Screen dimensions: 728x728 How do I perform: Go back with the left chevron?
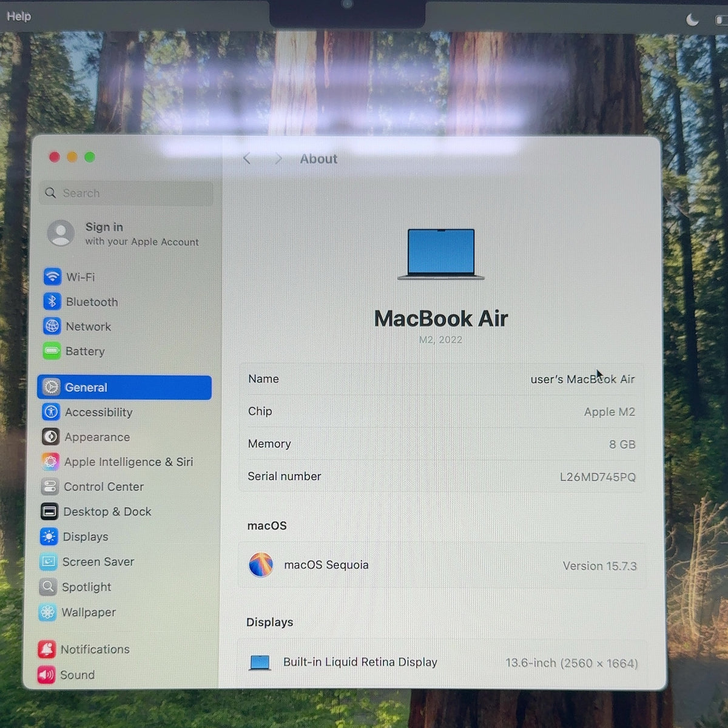[x=246, y=158]
